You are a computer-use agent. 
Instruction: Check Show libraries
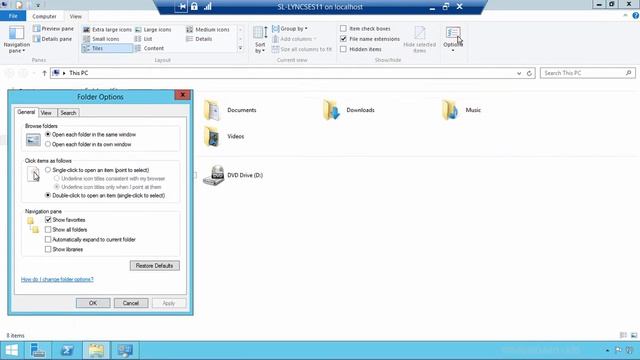coord(48,249)
